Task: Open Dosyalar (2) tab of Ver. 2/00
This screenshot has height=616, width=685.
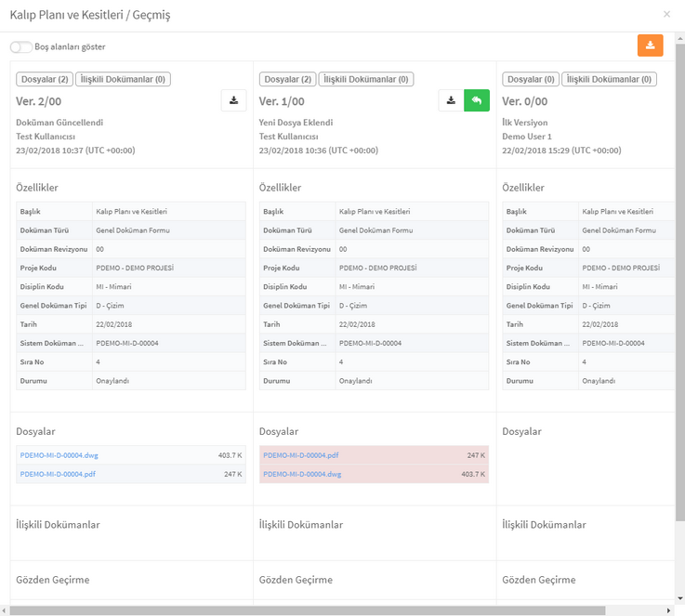Action: (45, 79)
